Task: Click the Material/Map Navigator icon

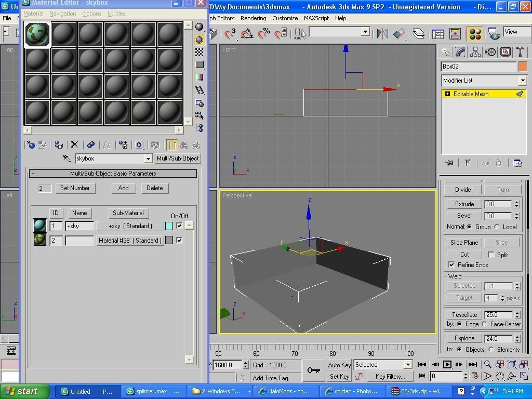Action: tap(199, 128)
